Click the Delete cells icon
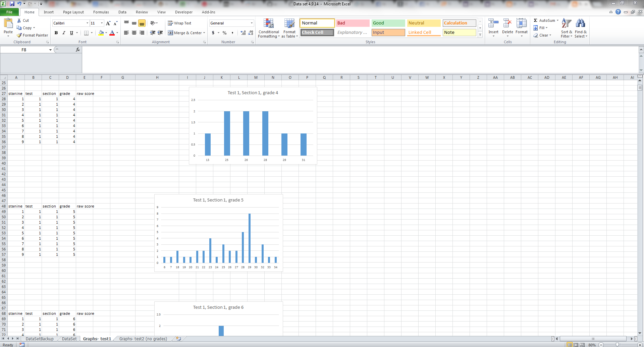Screen dimensions: 644x347 [x=507, y=23]
